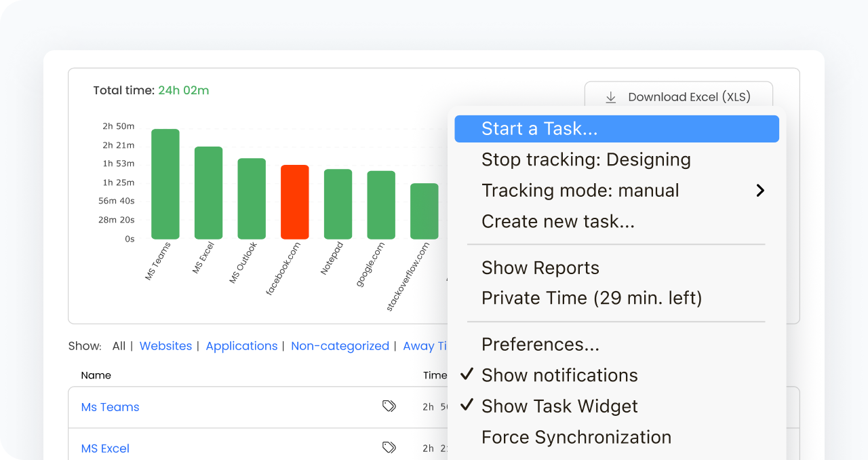Click the 2h 50m axis label
The width and height of the screenshot is (868, 460).
118,126
